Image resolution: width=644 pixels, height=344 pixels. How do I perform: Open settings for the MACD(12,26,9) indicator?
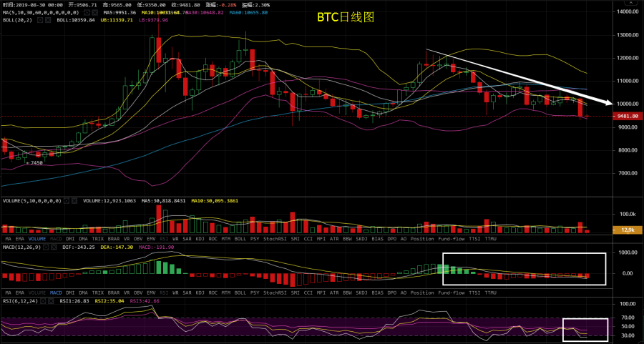click(46, 247)
